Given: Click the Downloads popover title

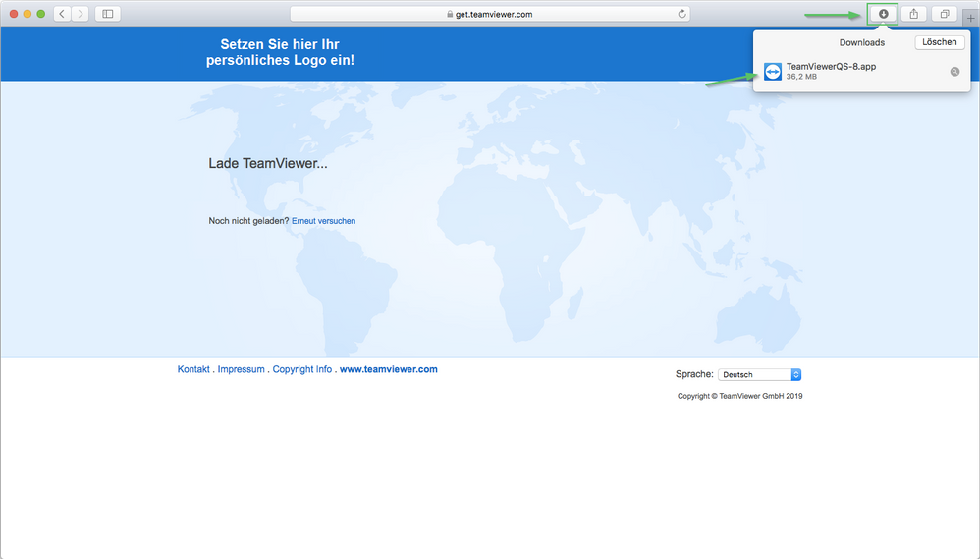Looking at the screenshot, I should pos(862,42).
